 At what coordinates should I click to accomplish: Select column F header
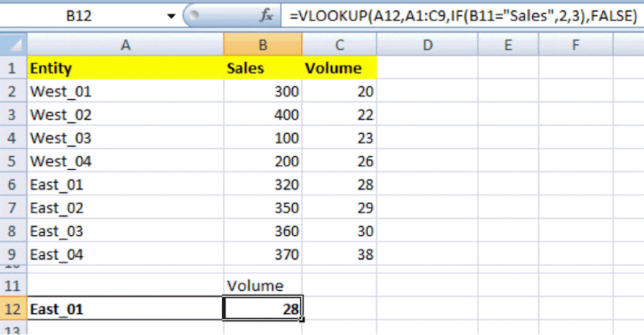coord(576,46)
